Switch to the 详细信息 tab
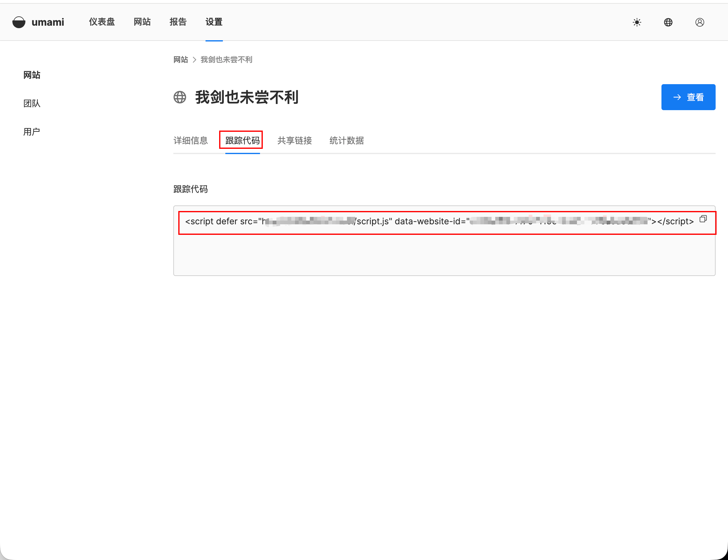 click(190, 140)
